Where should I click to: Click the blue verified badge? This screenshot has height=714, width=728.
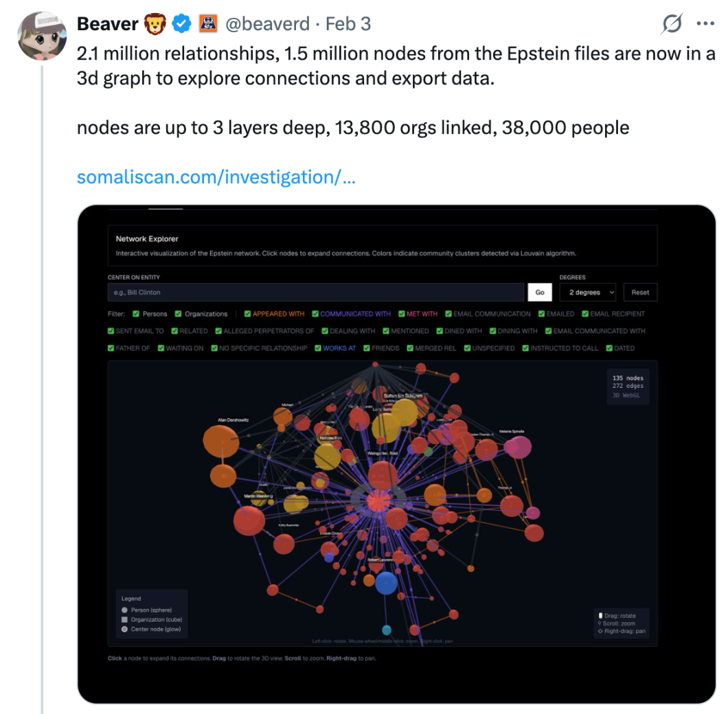[x=181, y=25]
